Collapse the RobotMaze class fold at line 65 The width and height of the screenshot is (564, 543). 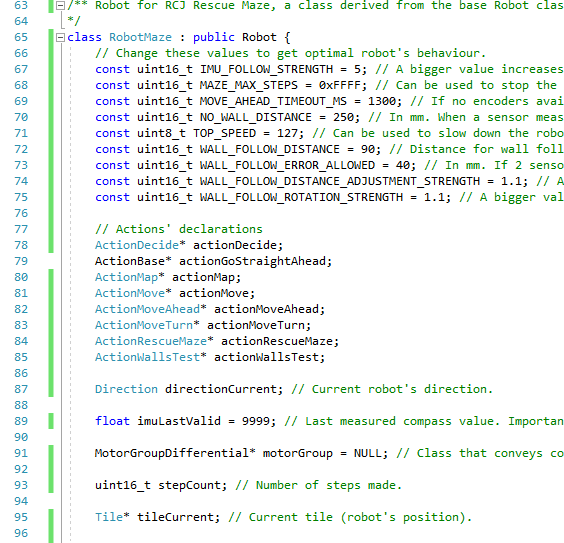[60, 37]
